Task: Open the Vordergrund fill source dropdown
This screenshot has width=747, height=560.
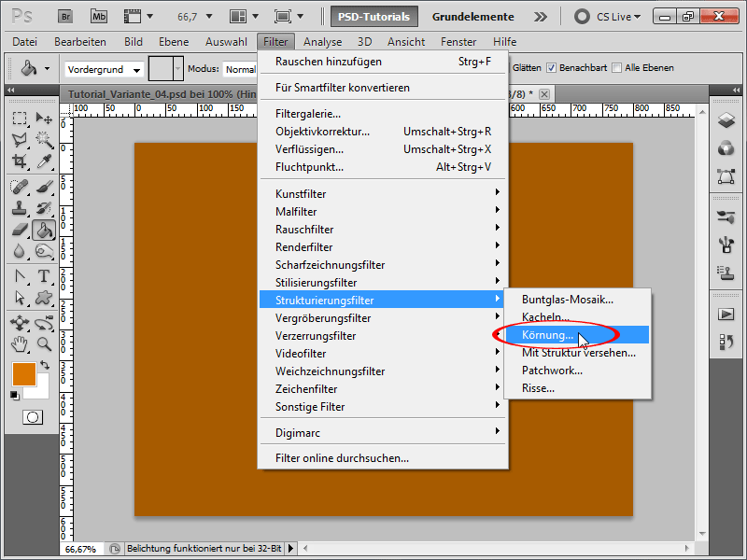Action: (x=104, y=69)
